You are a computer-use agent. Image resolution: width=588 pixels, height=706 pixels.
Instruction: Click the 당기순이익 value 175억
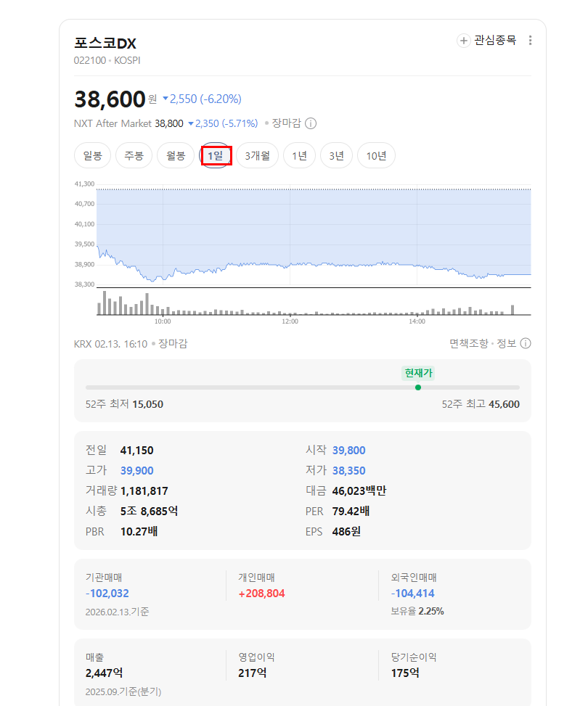405,673
